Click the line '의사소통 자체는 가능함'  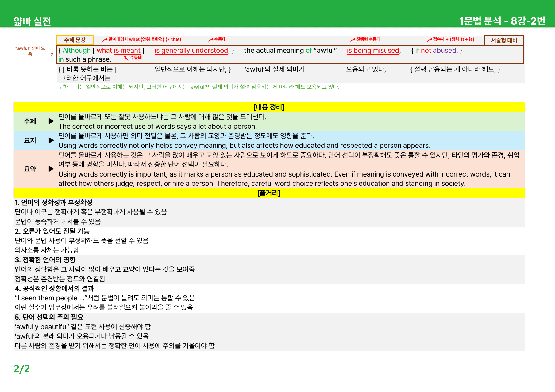coord(47,250)
